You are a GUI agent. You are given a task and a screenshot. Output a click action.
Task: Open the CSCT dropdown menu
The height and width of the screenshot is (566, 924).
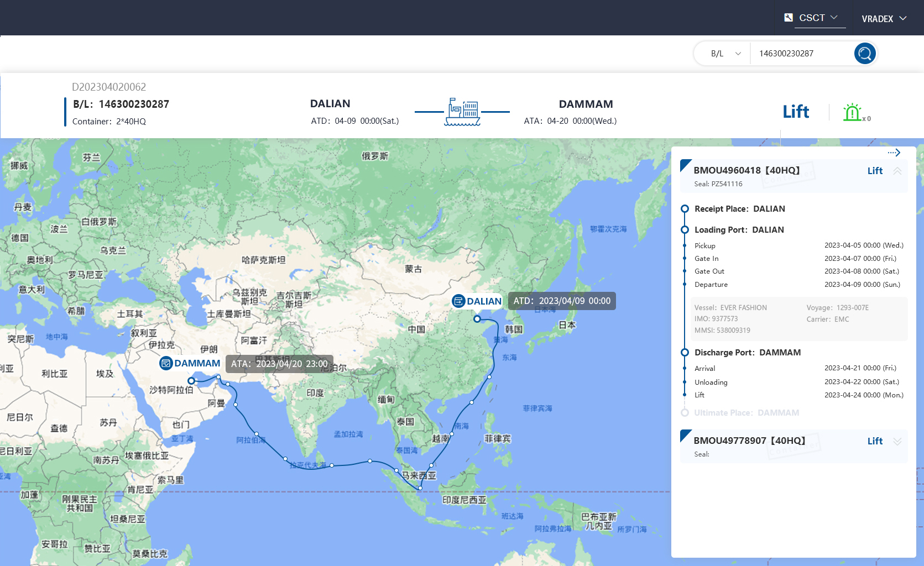819,18
